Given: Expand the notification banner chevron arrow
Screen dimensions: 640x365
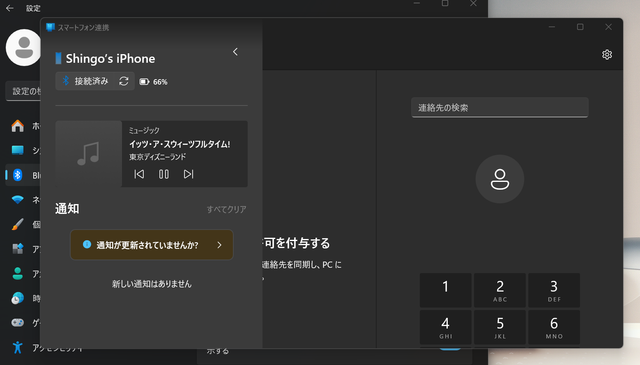Looking at the screenshot, I should 220,245.
